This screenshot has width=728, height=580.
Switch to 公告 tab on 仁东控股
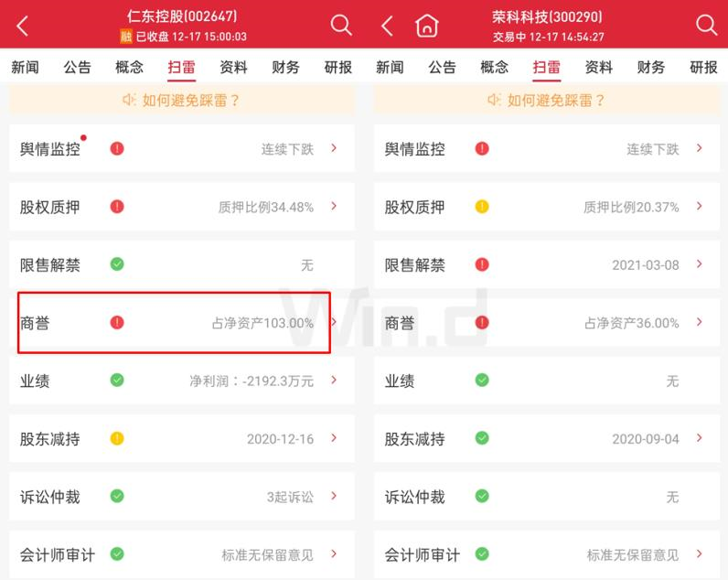click(77, 68)
